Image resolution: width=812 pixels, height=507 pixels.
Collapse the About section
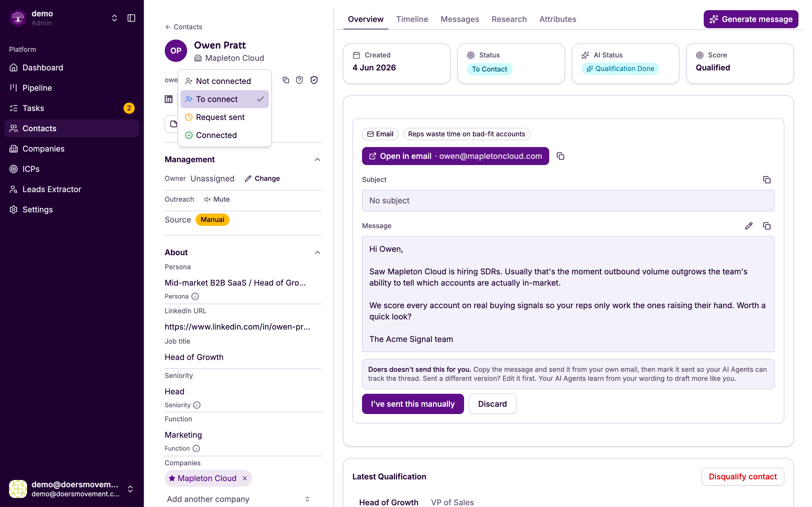pos(317,252)
